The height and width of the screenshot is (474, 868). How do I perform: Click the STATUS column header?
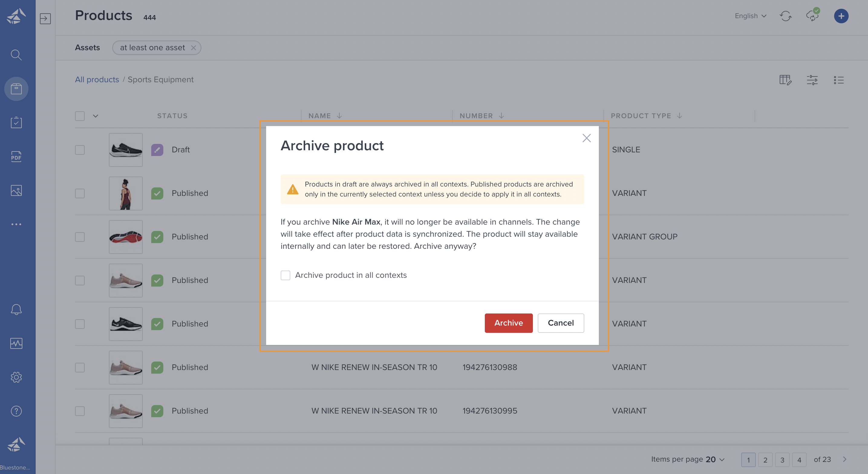172,115
